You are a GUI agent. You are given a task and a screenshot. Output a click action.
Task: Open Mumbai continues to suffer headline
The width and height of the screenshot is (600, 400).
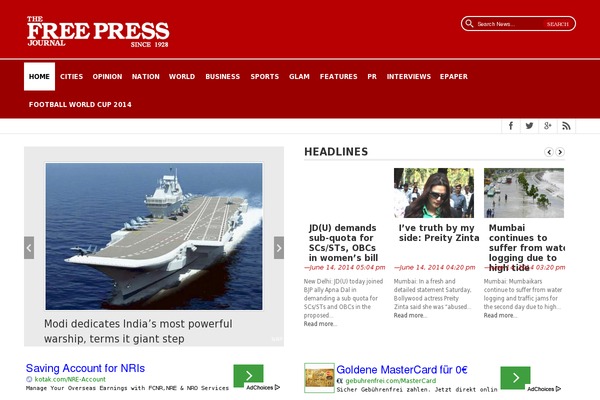pos(527,248)
